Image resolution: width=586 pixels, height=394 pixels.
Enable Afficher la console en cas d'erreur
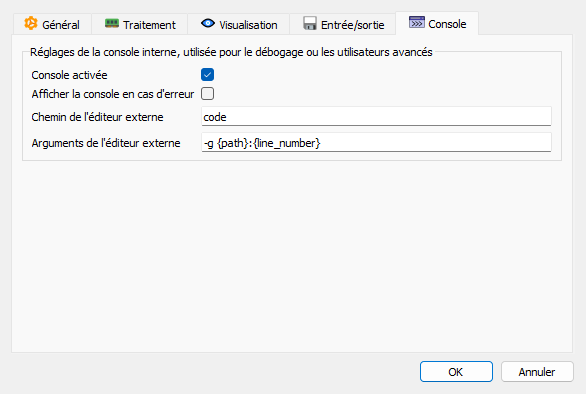tap(207, 93)
